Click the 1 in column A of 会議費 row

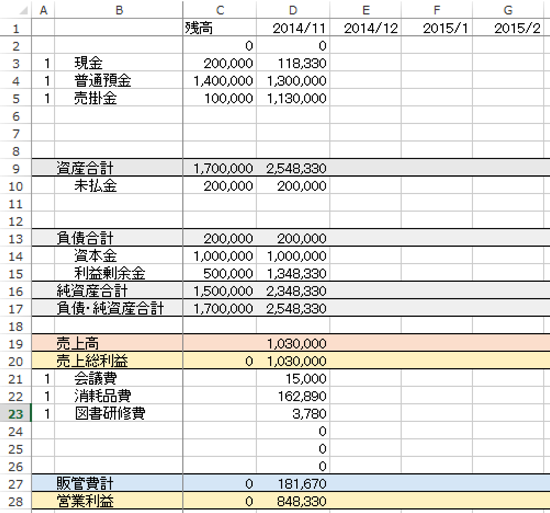43,379
